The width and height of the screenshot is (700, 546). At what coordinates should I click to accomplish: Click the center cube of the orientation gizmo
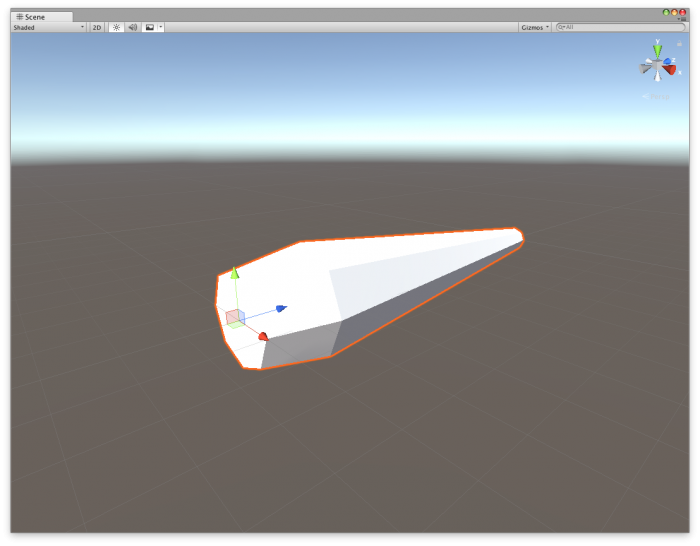click(657, 67)
